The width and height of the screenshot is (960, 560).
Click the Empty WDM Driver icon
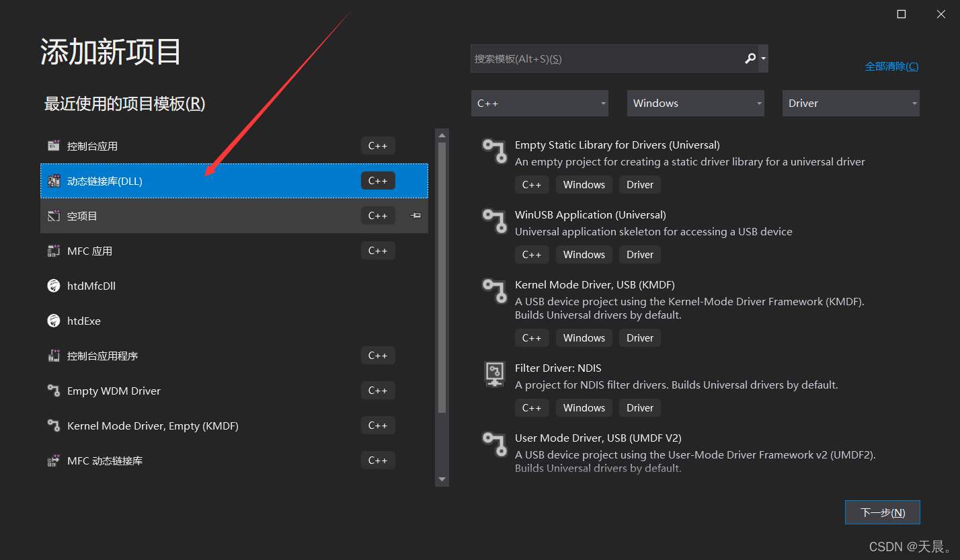(54, 391)
